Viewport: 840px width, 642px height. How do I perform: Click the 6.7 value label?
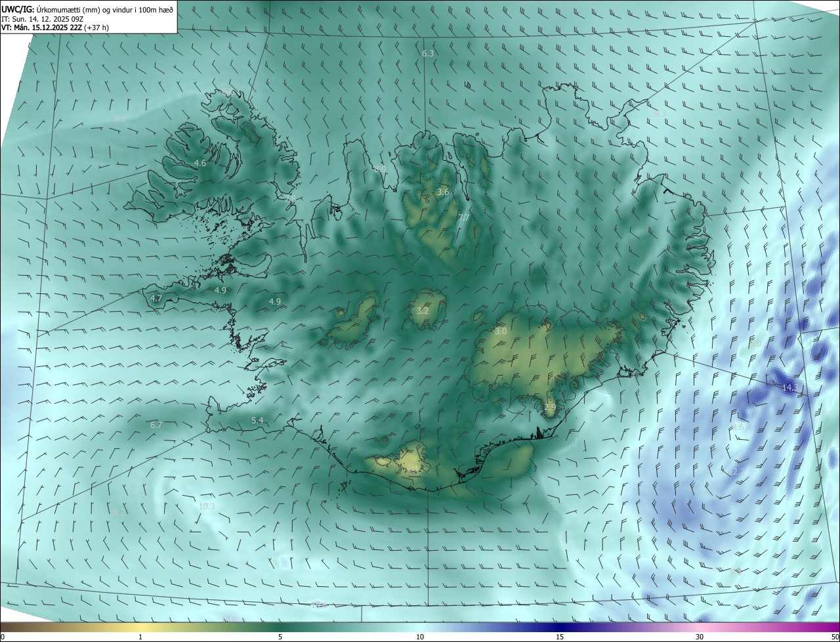(156, 425)
